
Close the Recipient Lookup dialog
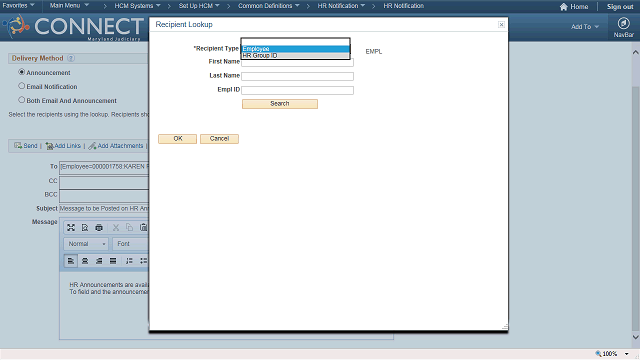[501, 25]
